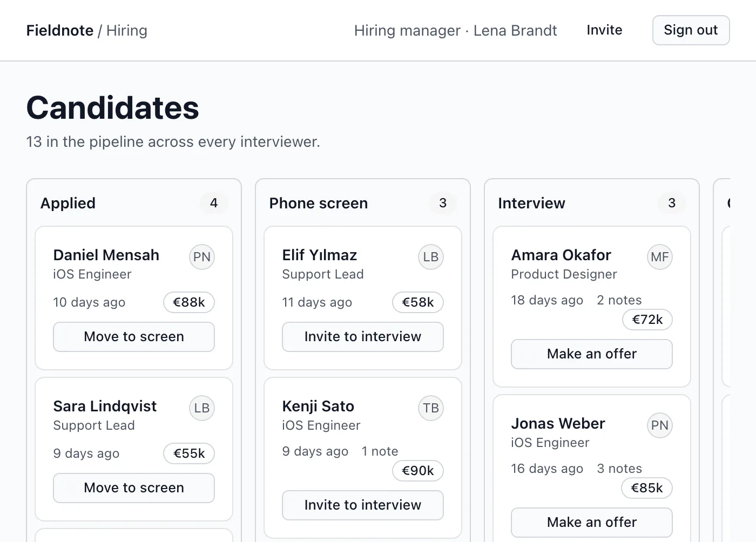The width and height of the screenshot is (756, 542).
Task: Click the PN avatar on Daniel Mensah's card
Action: 202,257
